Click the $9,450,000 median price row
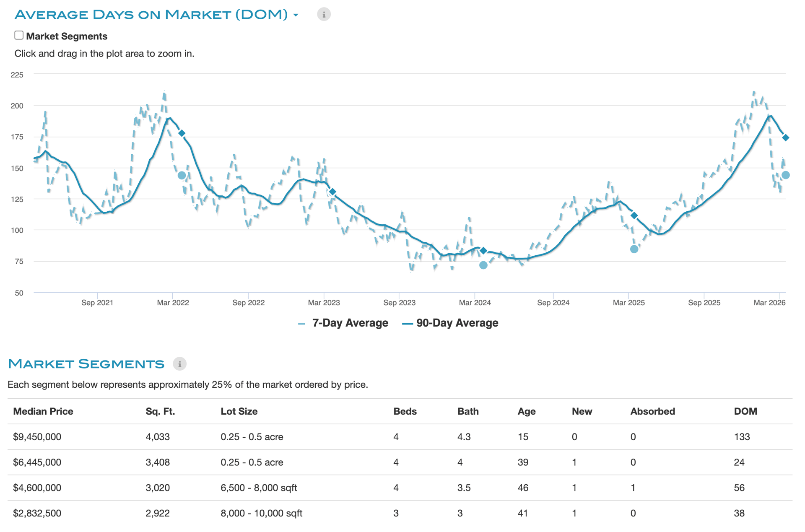805x532 pixels. [x=37, y=437]
